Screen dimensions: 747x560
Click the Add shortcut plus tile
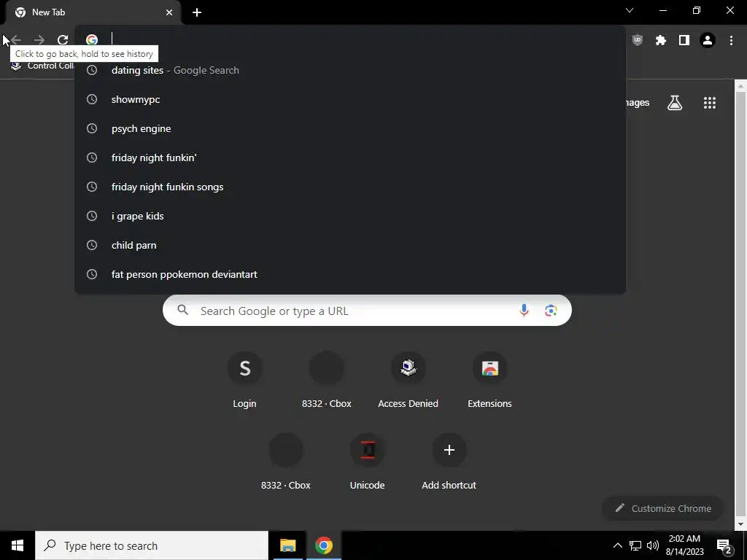pyautogui.click(x=449, y=462)
